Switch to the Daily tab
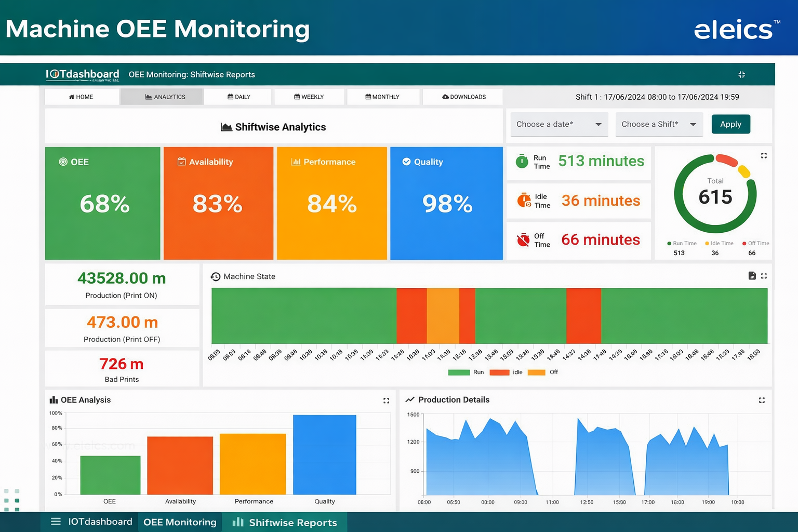This screenshot has height=532, width=798. tap(238, 97)
